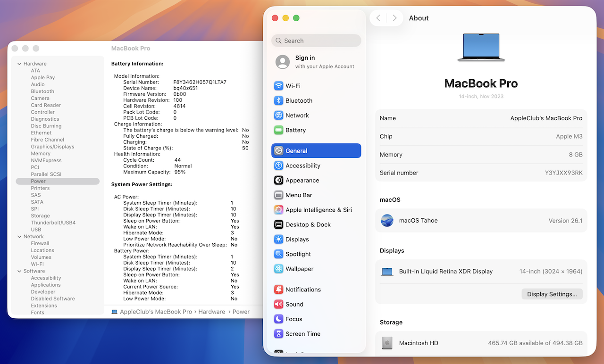Click the Bluetooth icon in System Settings
The image size is (604, 364).
click(278, 100)
